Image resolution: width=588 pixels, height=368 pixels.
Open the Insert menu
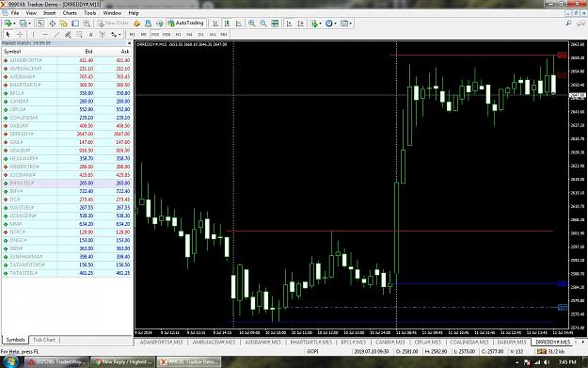50,13
